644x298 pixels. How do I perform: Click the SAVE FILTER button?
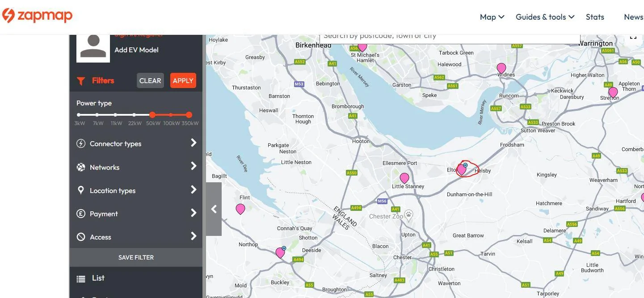pos(136,257)
